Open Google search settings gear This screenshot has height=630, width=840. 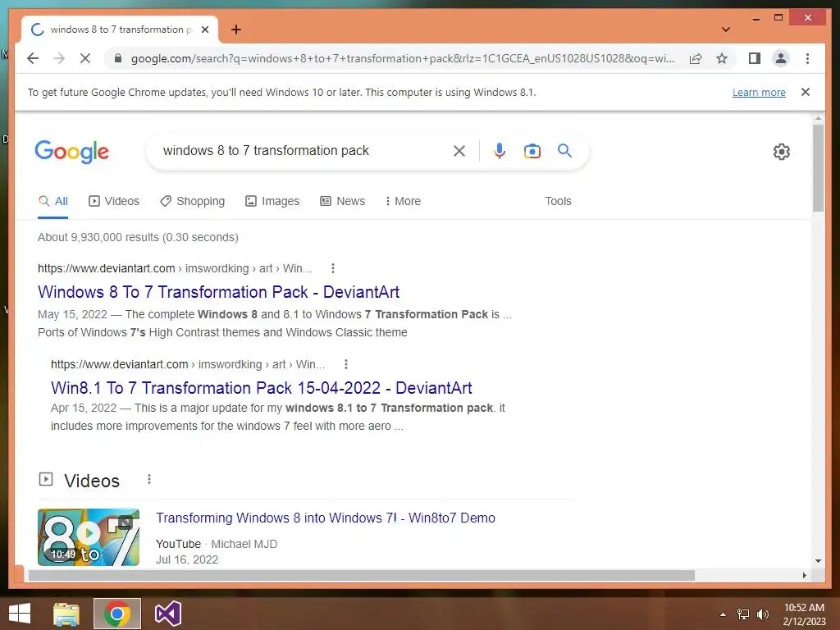pyautogui.click(x=781, y=152)
